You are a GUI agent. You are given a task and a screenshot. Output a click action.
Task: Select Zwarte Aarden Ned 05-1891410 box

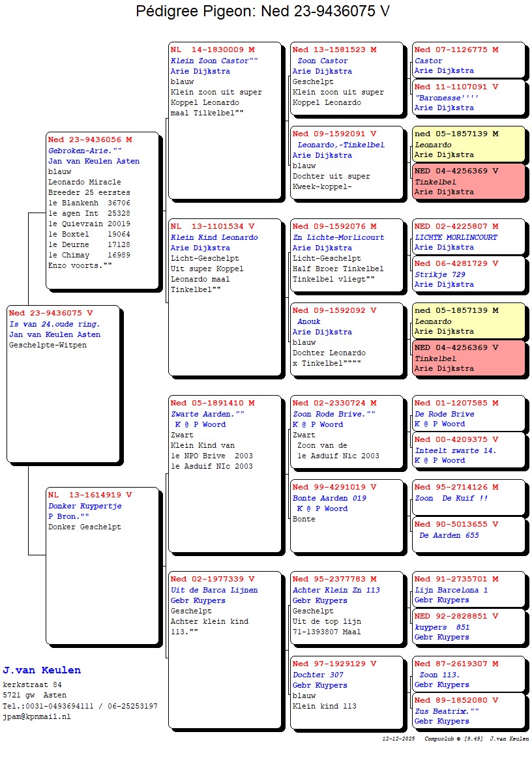click(x=224, y=474)
